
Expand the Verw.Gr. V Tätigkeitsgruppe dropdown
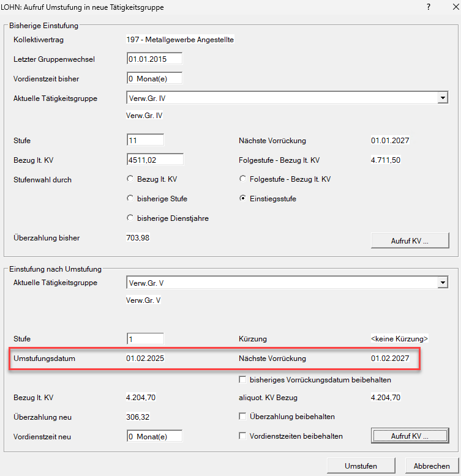[x=443, y=283]
